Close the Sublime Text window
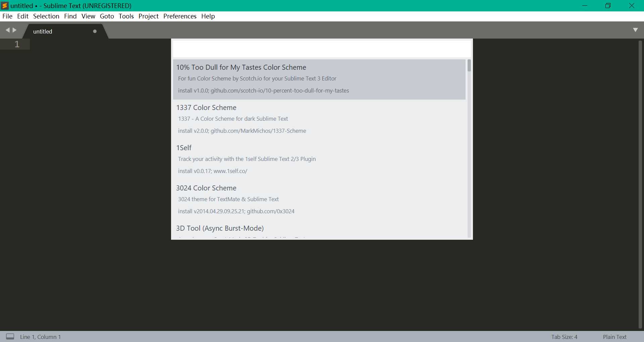 631,5
